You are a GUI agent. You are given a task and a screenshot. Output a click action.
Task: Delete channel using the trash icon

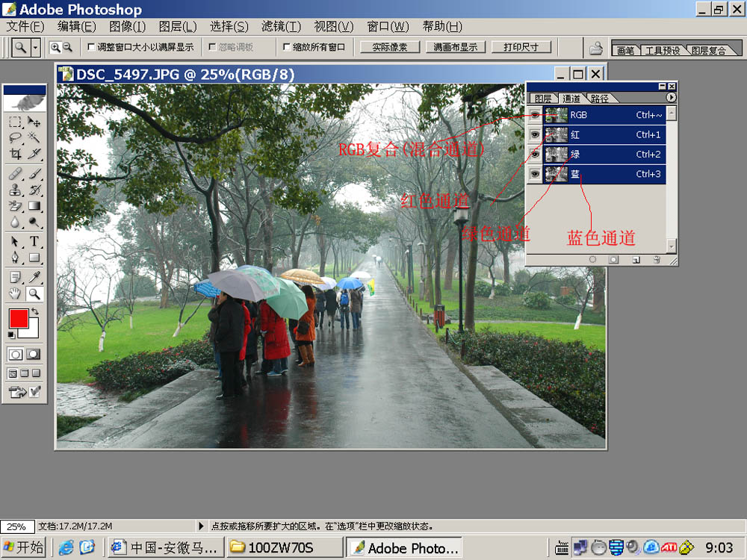(x=656, y=260)
